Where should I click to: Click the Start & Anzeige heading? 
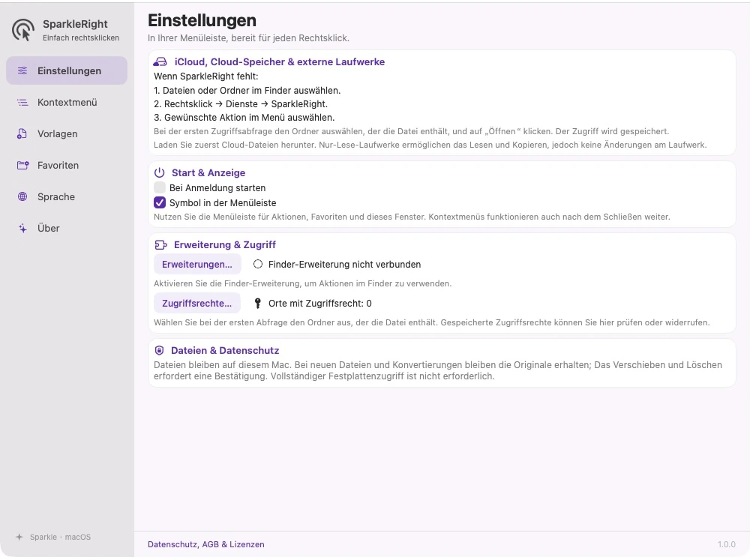click(x=208, y=172)
